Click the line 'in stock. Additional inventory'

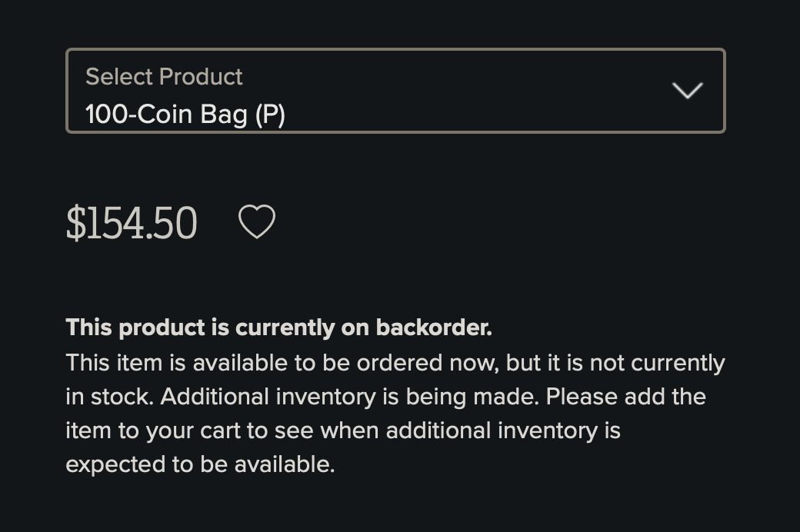(385, 397)
